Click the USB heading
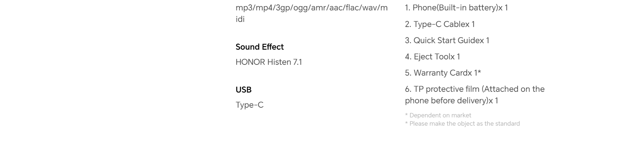644x152 pixels. coord(243,90)
